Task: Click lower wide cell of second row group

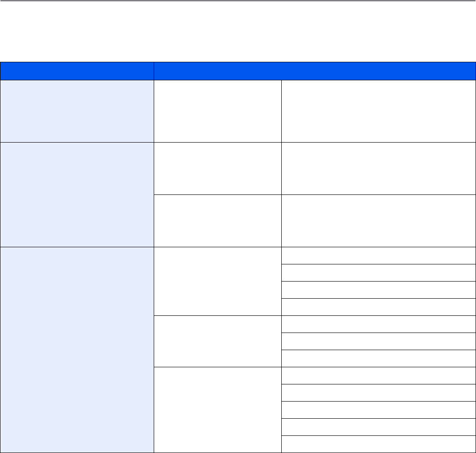Action: coord(378,221)
